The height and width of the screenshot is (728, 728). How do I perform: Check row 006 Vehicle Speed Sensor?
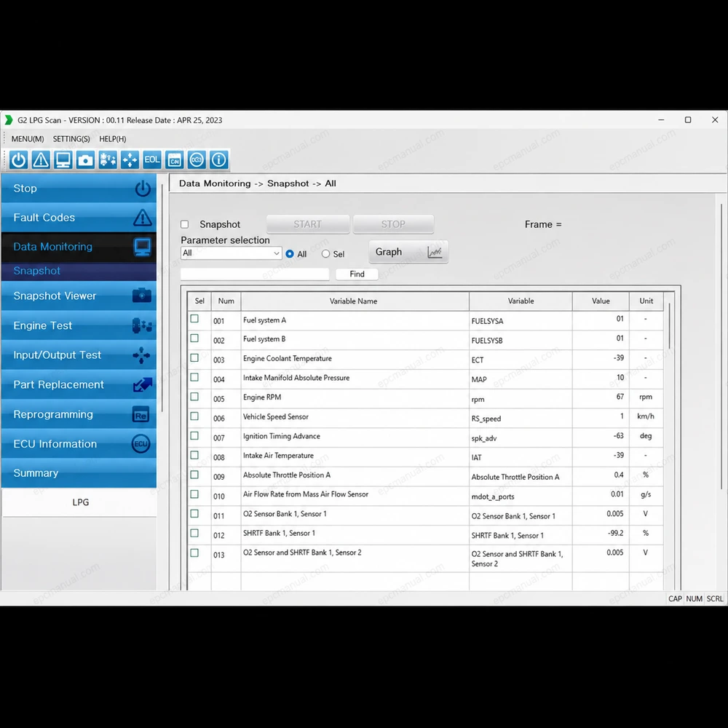[x=194, y=416]
